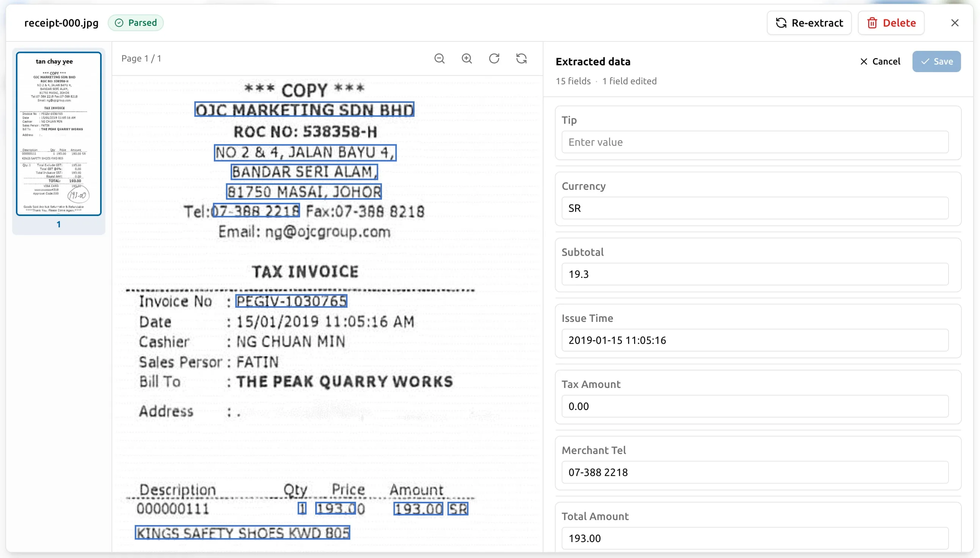
Task: Click the Extracted data heading
Action: point(593,62)
